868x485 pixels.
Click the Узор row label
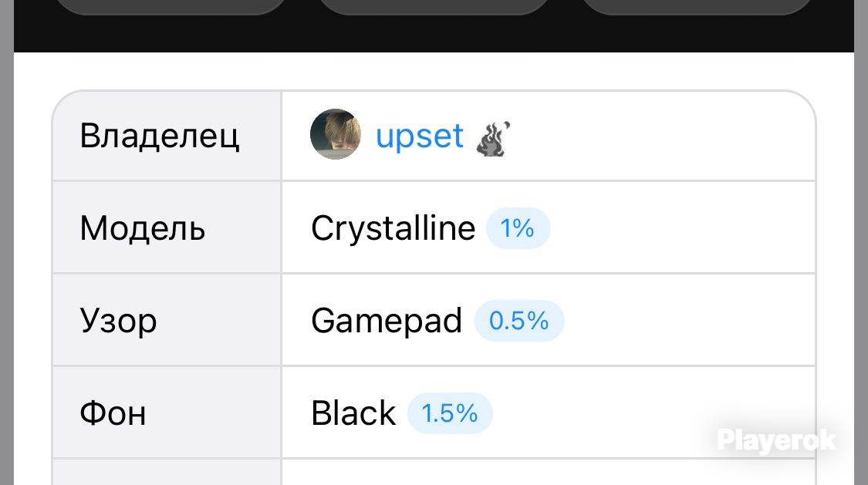pos(118,321)
